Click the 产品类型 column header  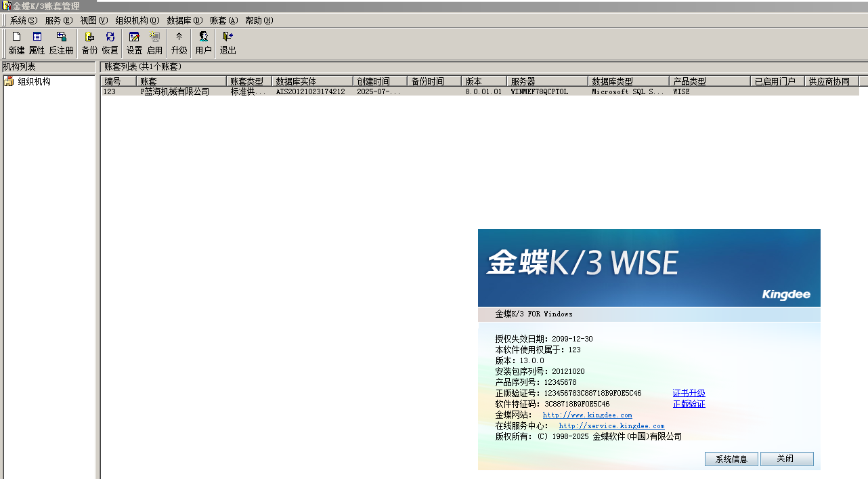(x=710, y=81)
